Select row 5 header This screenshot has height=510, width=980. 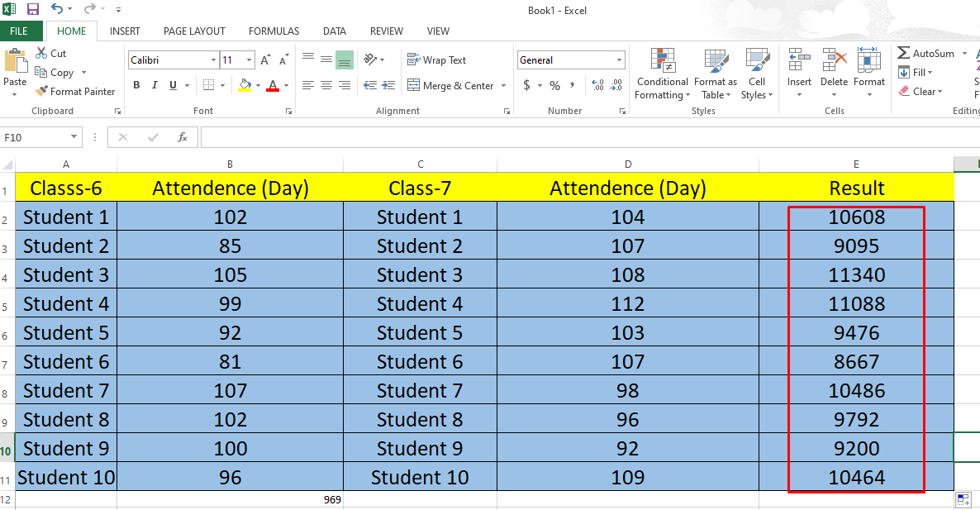coord(7,303)
